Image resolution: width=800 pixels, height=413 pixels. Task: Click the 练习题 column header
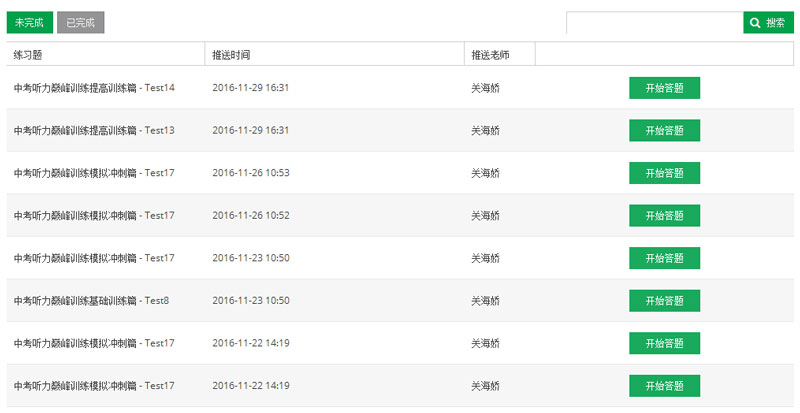pos(28,54)
